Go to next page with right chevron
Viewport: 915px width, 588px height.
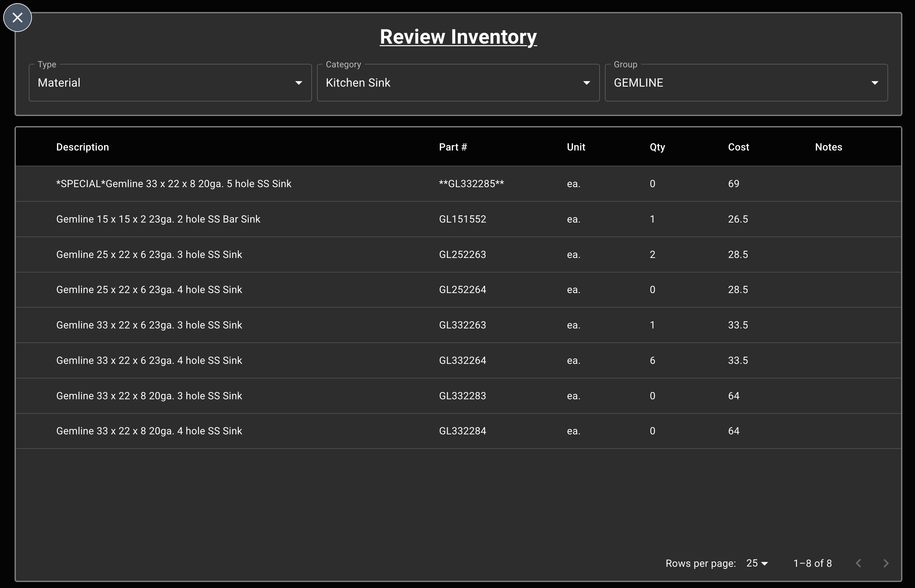886,563
